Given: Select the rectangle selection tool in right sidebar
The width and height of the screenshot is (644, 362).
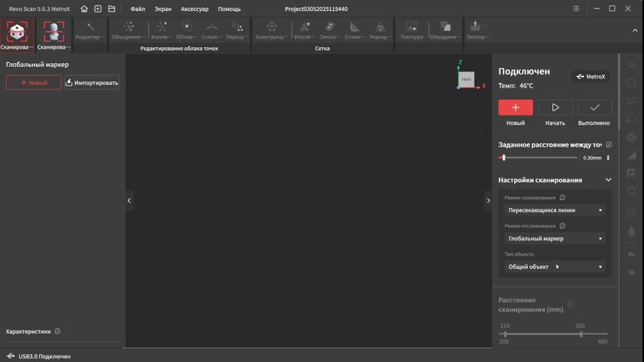Looking at the screenshot, I should tap(632, 83).
